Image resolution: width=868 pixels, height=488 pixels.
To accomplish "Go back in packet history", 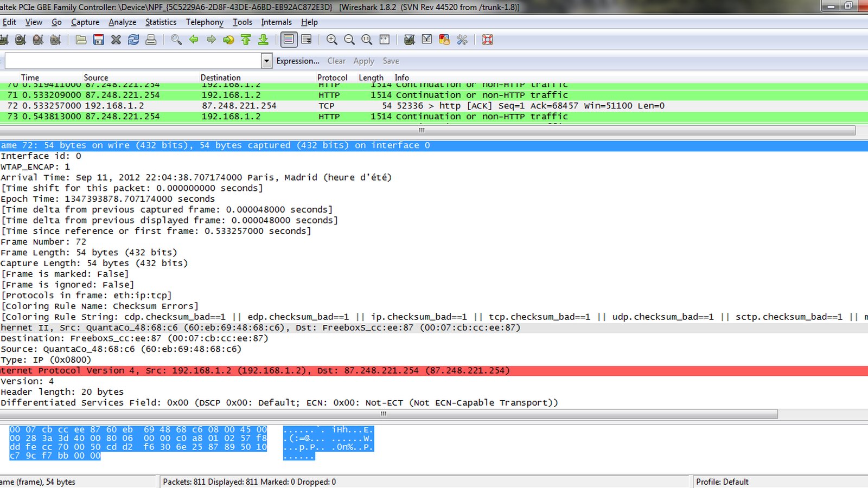I will pyautogui.click(x=194, y=40).
